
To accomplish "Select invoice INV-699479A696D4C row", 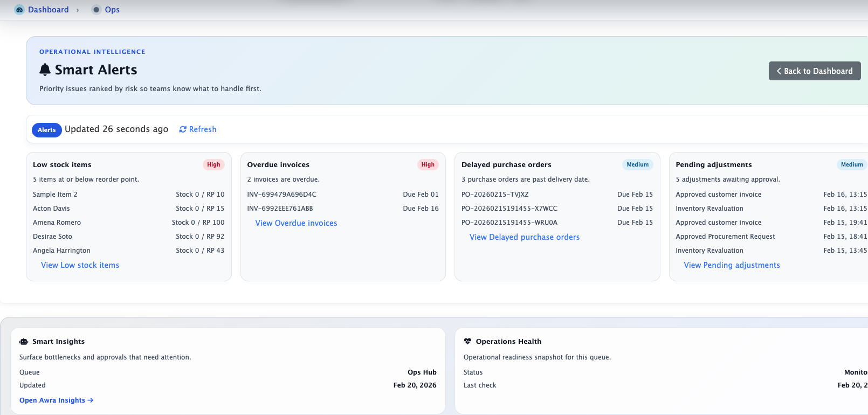I will point(342,195).
